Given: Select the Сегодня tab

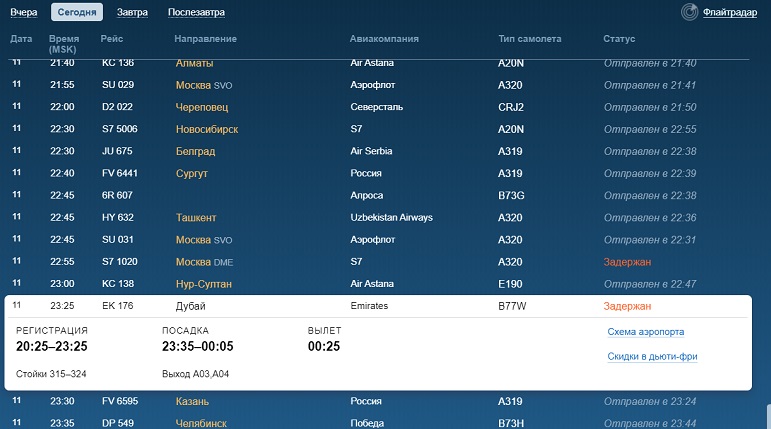Looking at the screenshot, I should point(77,12).
